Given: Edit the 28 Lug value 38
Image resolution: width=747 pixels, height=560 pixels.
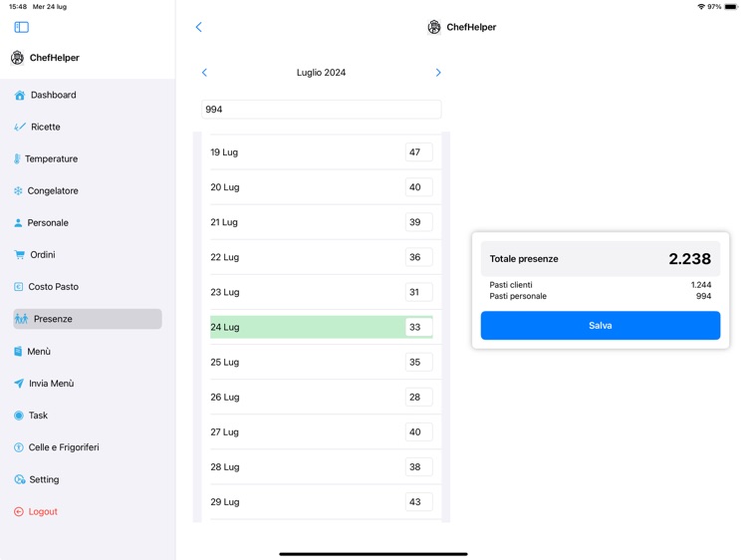Looking at the screenshot, I should [418, 466].
